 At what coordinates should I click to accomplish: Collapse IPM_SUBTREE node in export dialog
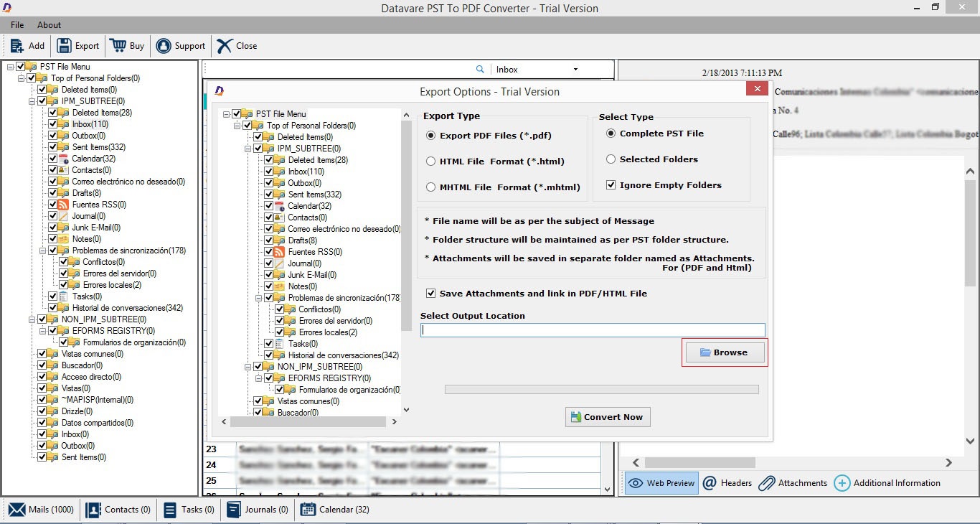pyautogui.click(x=248, y=149)
